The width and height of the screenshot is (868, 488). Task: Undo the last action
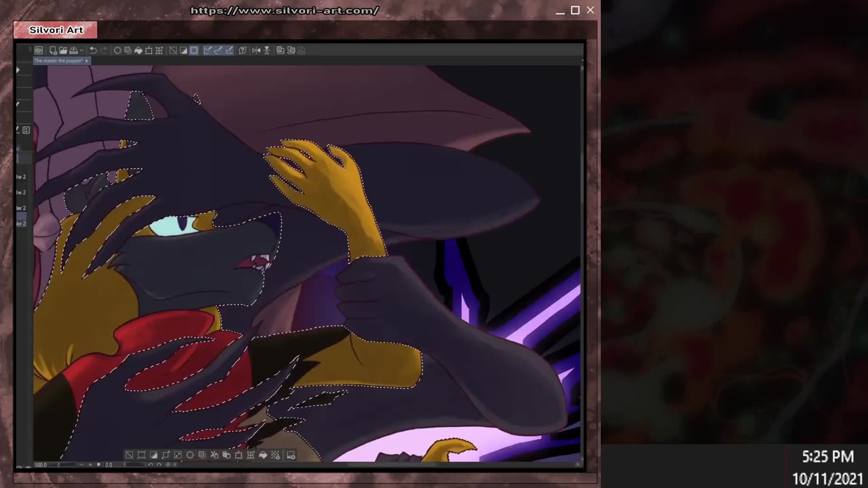pos(93,50)
